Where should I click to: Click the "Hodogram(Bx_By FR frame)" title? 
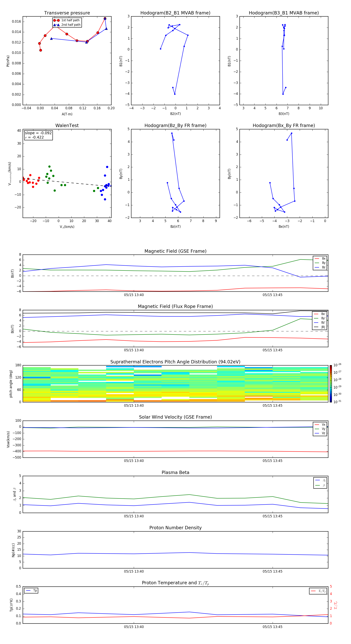coord(284,125)
